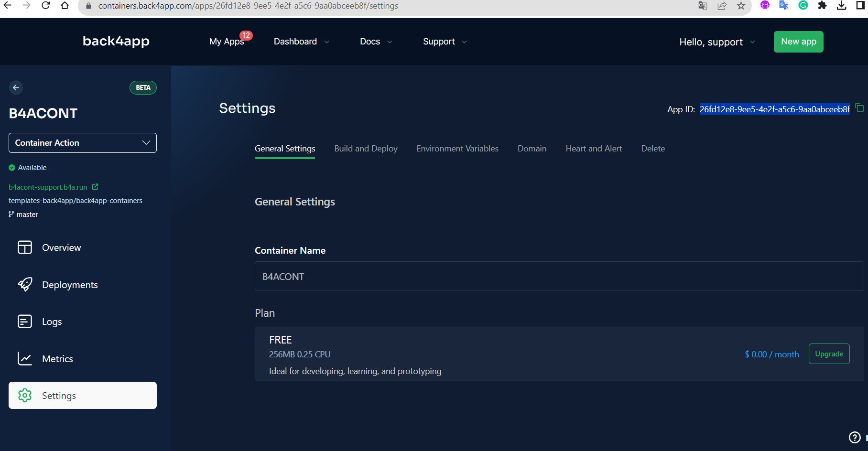Image resolution: width=868 pixels, height=451 pixels.
Task: Go back with the browser back arrow
Action: (x=7, y=6)
